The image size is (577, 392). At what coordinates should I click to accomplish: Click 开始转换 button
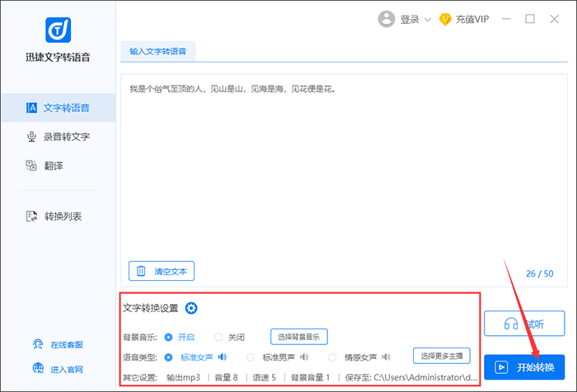[524, 367]
